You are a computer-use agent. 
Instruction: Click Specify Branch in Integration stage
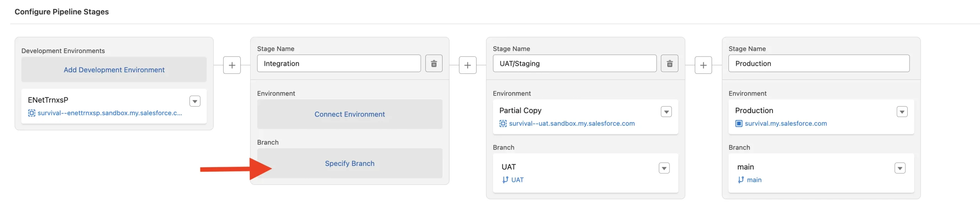350,163
